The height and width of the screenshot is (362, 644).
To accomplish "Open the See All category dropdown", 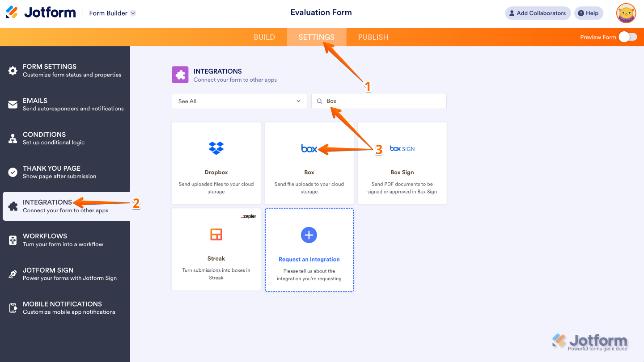I will (239, 101).
